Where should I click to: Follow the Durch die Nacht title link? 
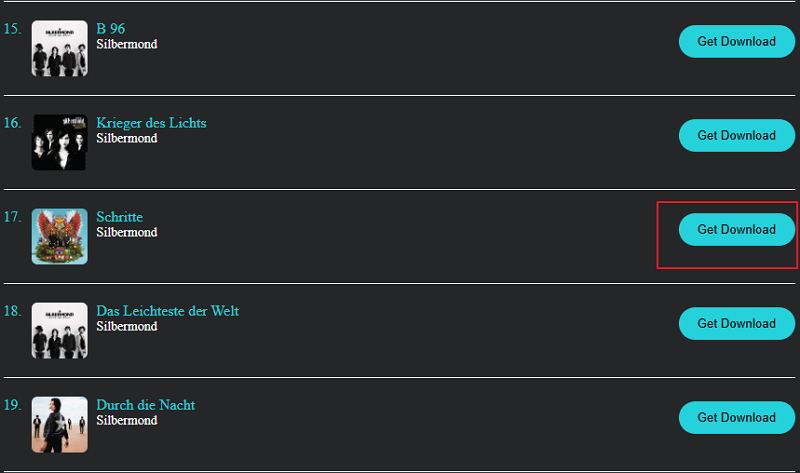tap(145, 404)
